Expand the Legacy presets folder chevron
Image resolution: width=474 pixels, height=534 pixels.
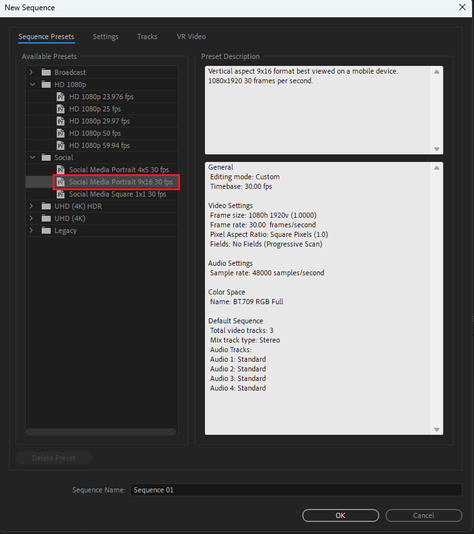pos(31,231)
